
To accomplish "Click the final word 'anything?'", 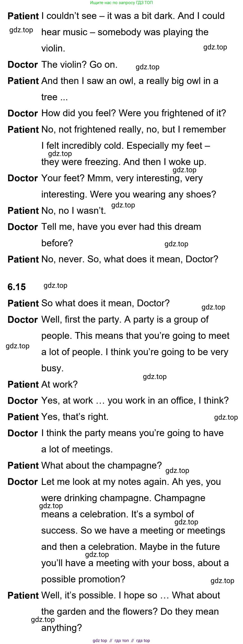I will 62,628.
